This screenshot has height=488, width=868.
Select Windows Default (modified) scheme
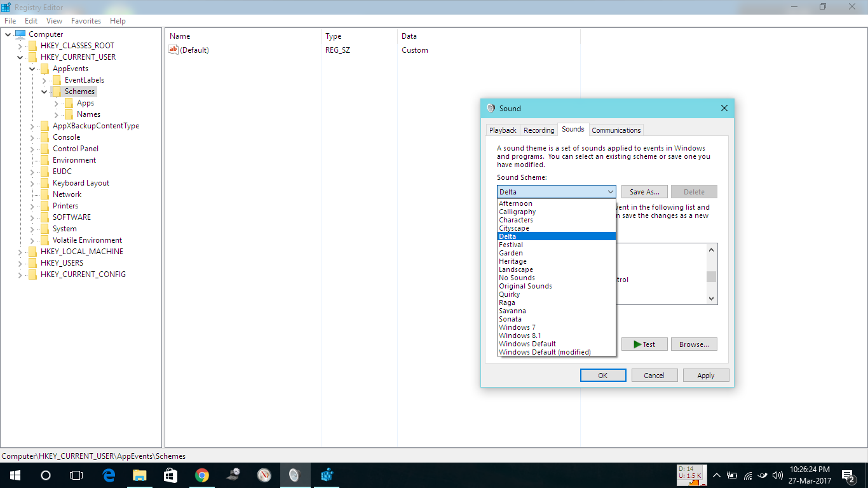(557, 352)
